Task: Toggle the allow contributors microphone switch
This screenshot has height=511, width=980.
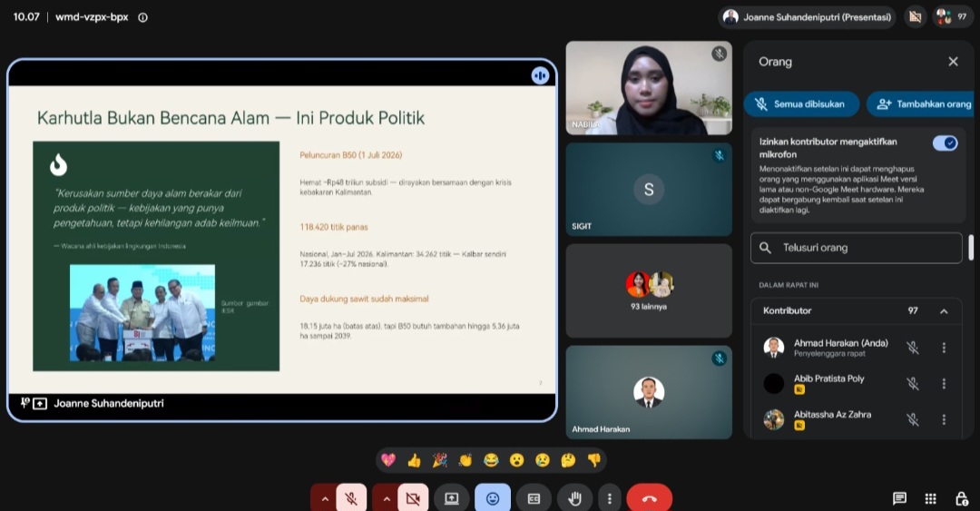Action: tap(945, 143)
